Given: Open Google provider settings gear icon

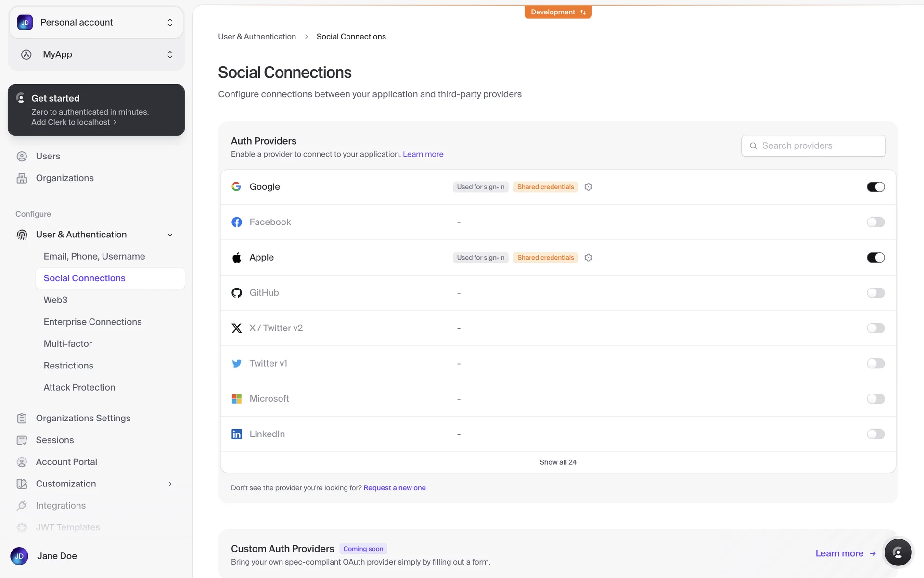Looking at the screenshot, I should click(x=588, y=187).
